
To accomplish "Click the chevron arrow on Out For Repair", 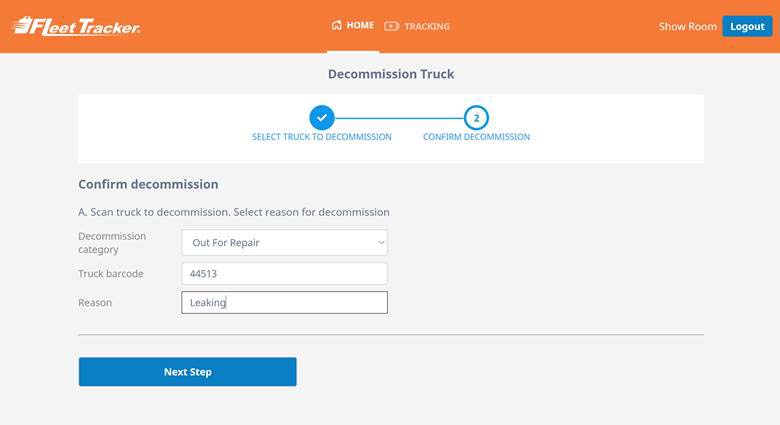I will 380,242.
